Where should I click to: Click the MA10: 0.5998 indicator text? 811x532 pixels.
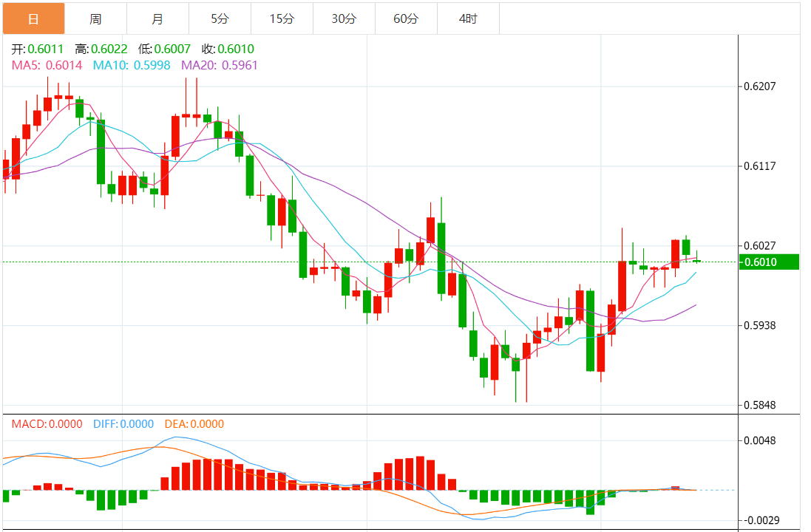coord(132,65)
